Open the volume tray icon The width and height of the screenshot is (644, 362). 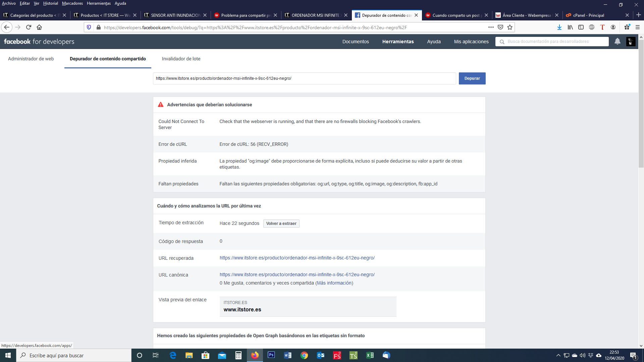[x=583, y=355]
